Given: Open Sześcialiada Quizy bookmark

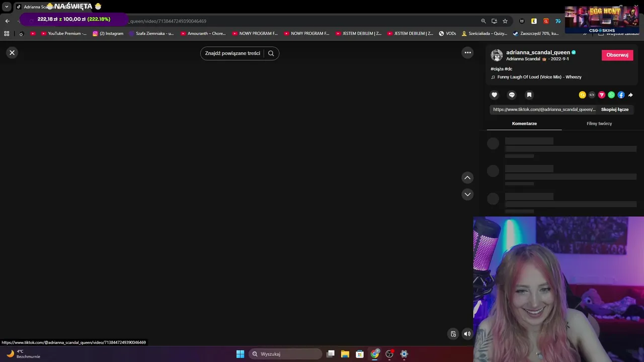Looking at the screenshot, I should (484, 34).
